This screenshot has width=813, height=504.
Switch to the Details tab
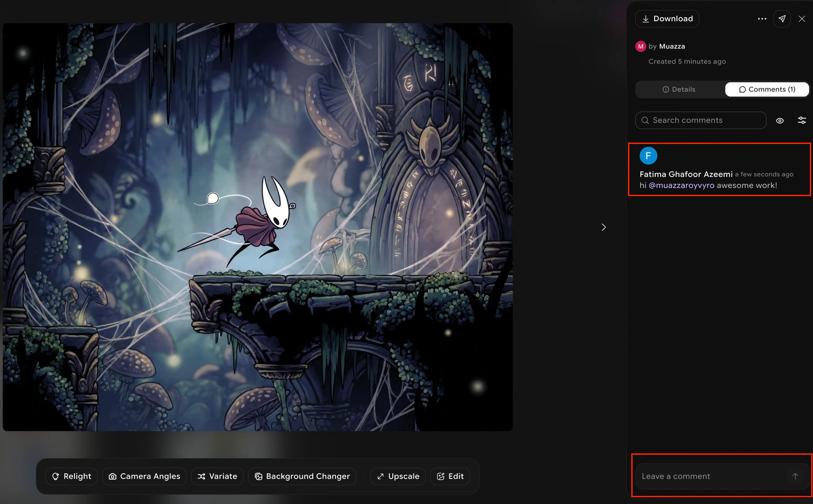(x=679, y=89)
